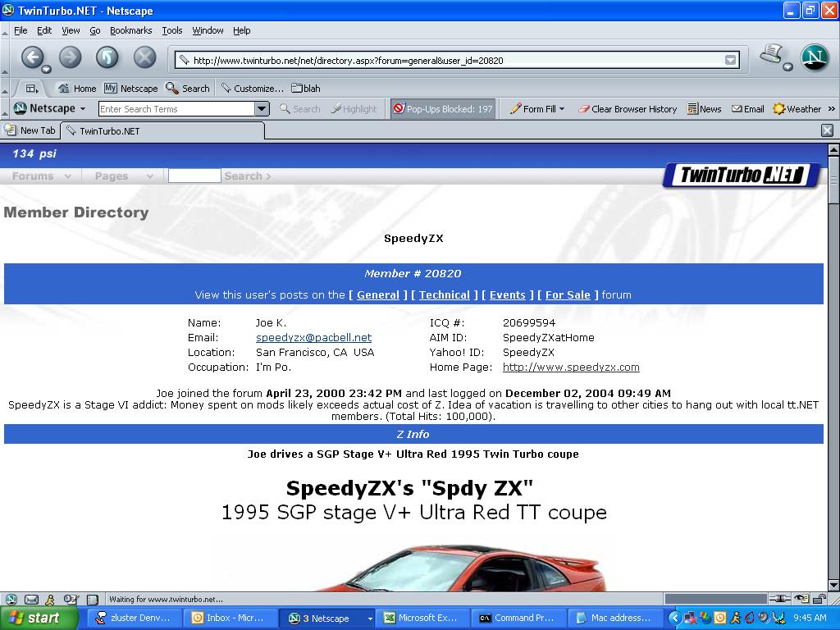Click Clear Browser History eraser button

(628, 109)
